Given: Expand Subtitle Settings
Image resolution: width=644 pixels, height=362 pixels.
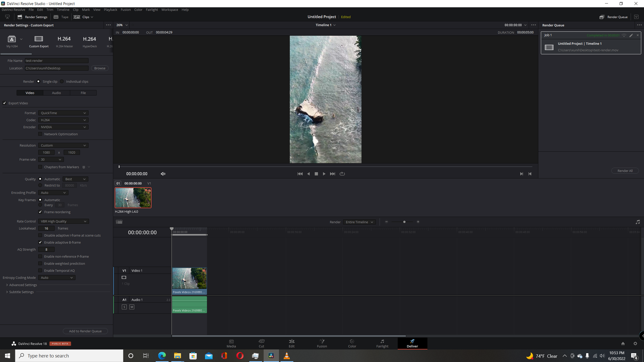Looking at the screenshot, I should click(x=20, y=292).
